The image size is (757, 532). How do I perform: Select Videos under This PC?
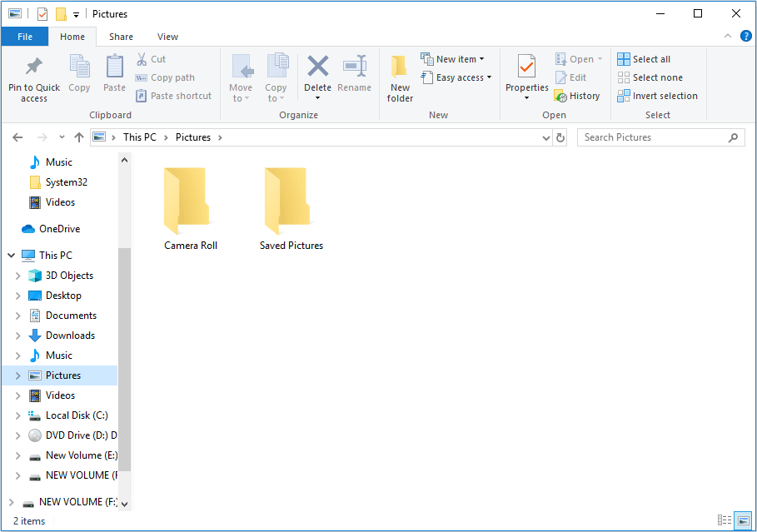[60, 395]
